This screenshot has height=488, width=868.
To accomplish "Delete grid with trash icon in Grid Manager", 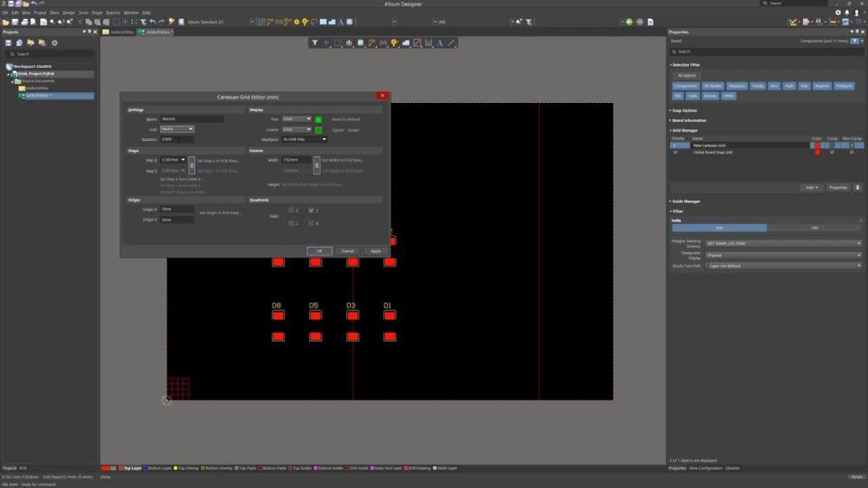I will [857, 188].
